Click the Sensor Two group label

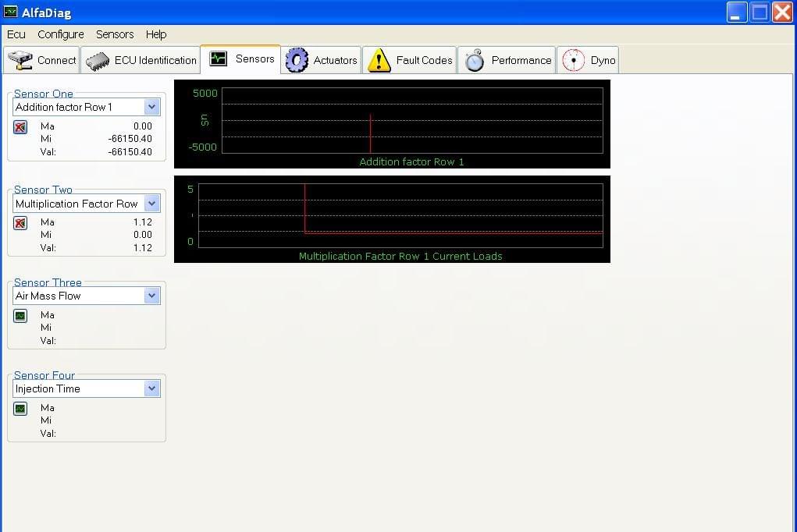pos(43,190)
